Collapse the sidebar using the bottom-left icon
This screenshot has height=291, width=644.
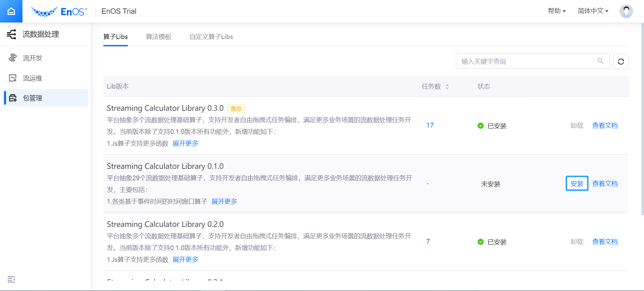[x=11, y=279]
